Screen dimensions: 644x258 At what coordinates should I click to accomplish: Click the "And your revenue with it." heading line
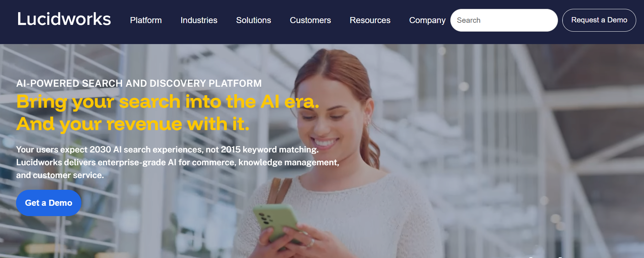(133, 124)
